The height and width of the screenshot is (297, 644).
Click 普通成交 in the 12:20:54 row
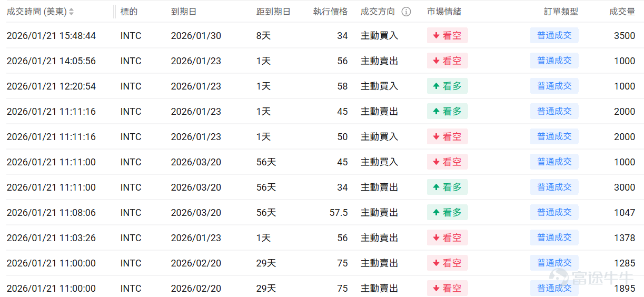554,86
